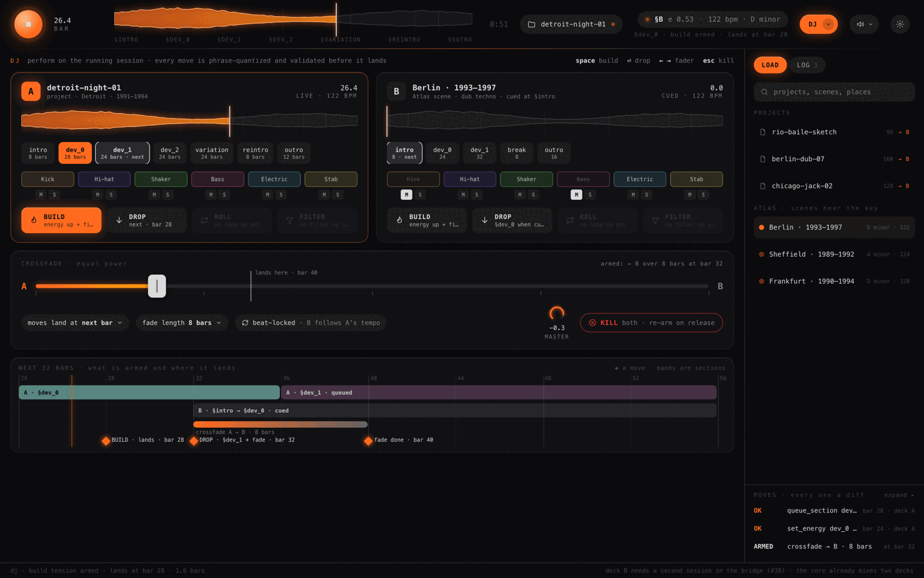
Task: Select dev_1 section on deck A
Action: (123, 153)
